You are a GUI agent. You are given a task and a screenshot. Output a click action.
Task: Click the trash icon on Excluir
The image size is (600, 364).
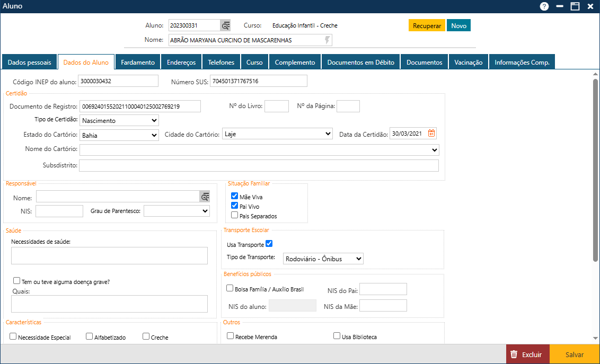tap(514, 354)
